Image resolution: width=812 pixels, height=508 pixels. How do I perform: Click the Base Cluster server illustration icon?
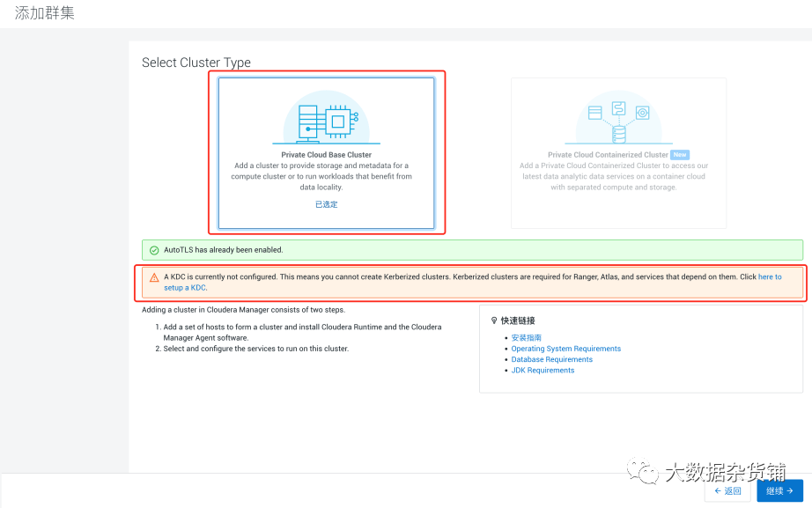326,118
